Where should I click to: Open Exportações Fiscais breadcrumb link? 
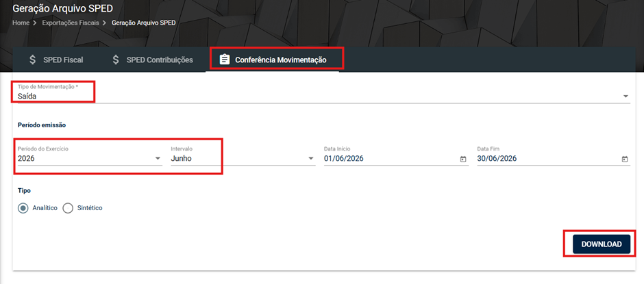(71, 23)
